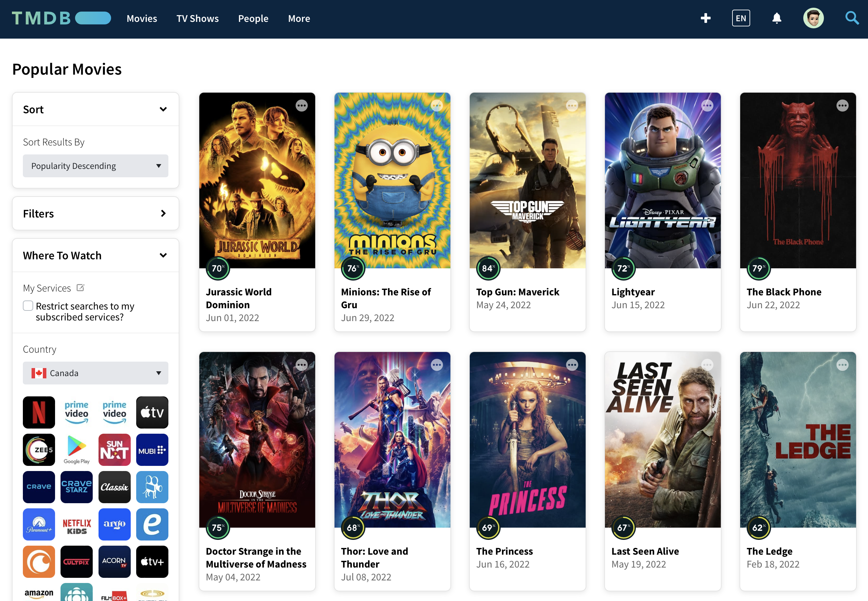
Task: Collapse the Where To Watch panel
Action: (x=95, y=255)
